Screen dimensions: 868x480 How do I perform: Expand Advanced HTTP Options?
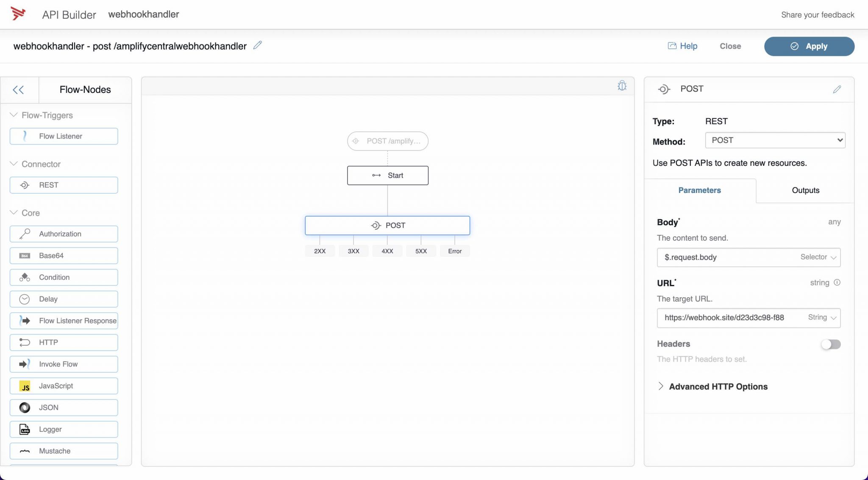tap(718, 386)
